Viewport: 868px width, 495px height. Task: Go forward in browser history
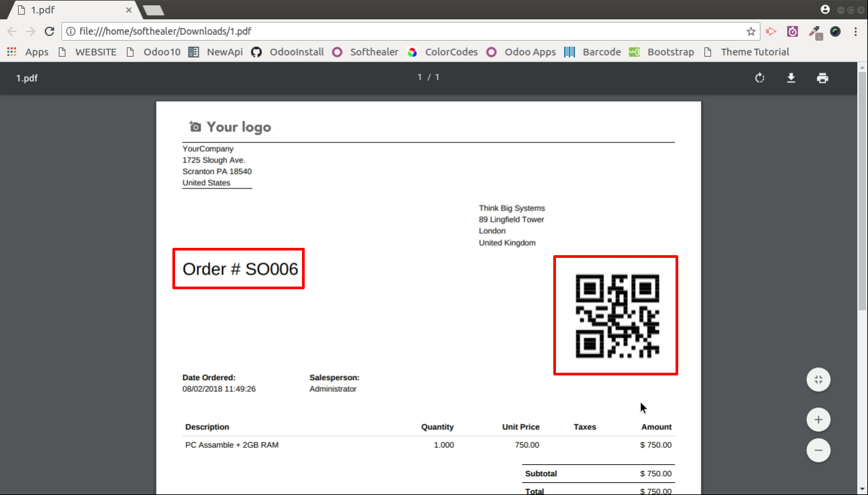(31, 31)
